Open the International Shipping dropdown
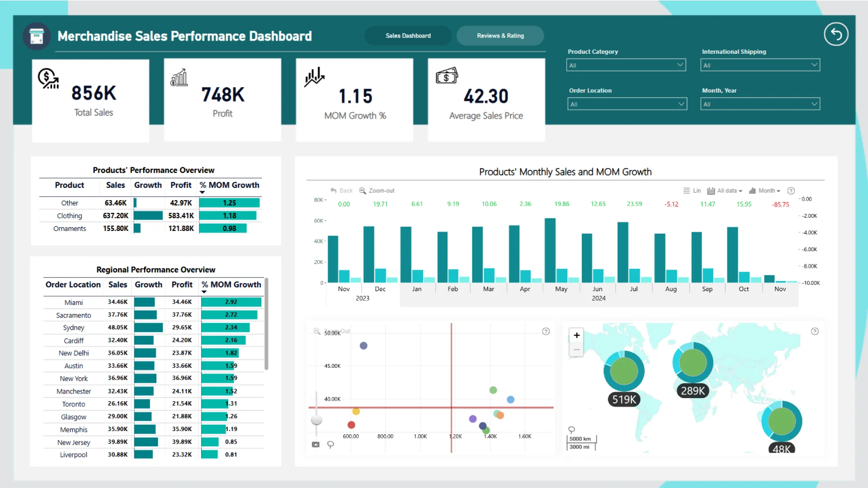 pos(760,65)
